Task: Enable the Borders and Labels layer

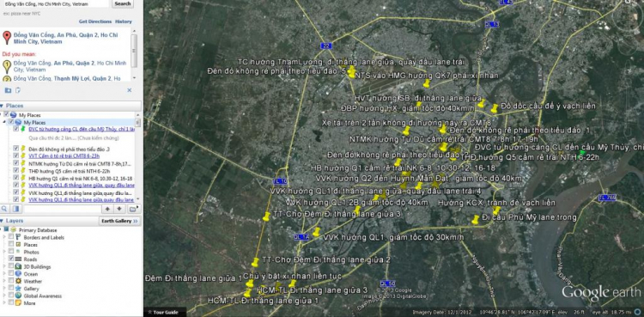Action: (x=10, y=237)
